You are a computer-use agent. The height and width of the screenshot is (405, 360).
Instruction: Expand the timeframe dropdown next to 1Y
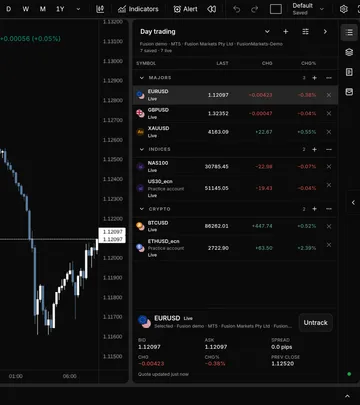click(x=78, y=9)
